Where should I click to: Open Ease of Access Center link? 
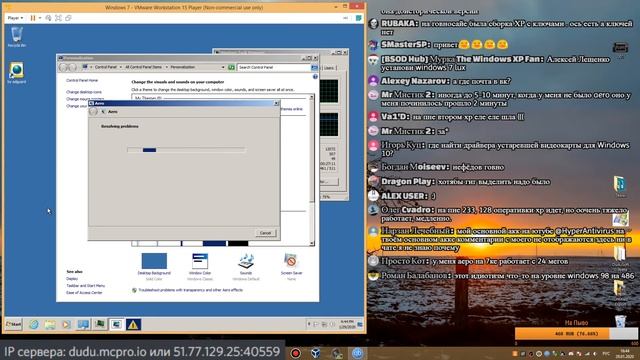[84, 293]
